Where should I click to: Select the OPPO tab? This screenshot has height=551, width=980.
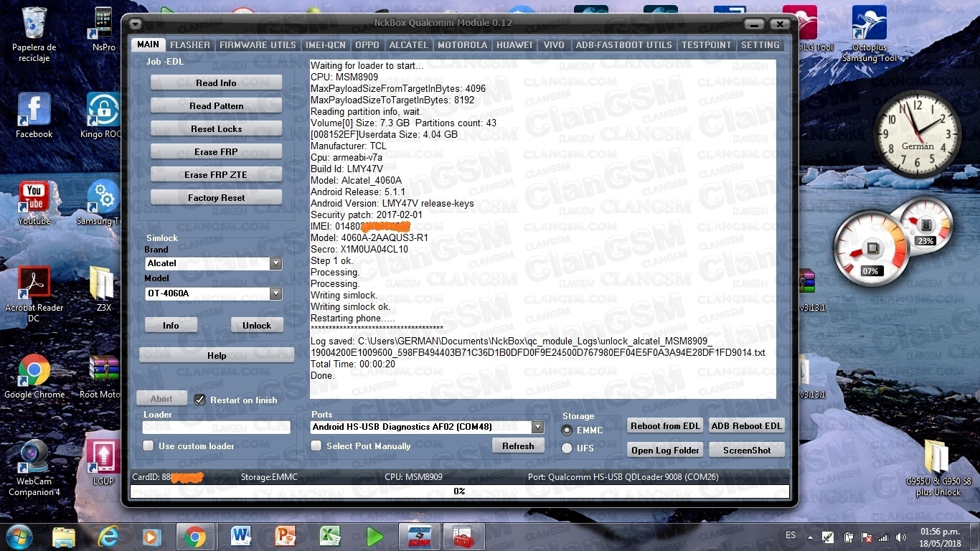367,44
